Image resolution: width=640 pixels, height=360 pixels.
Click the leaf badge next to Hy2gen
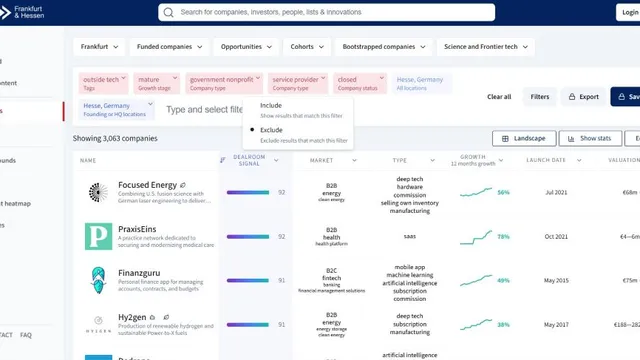[x=166, y=317]
